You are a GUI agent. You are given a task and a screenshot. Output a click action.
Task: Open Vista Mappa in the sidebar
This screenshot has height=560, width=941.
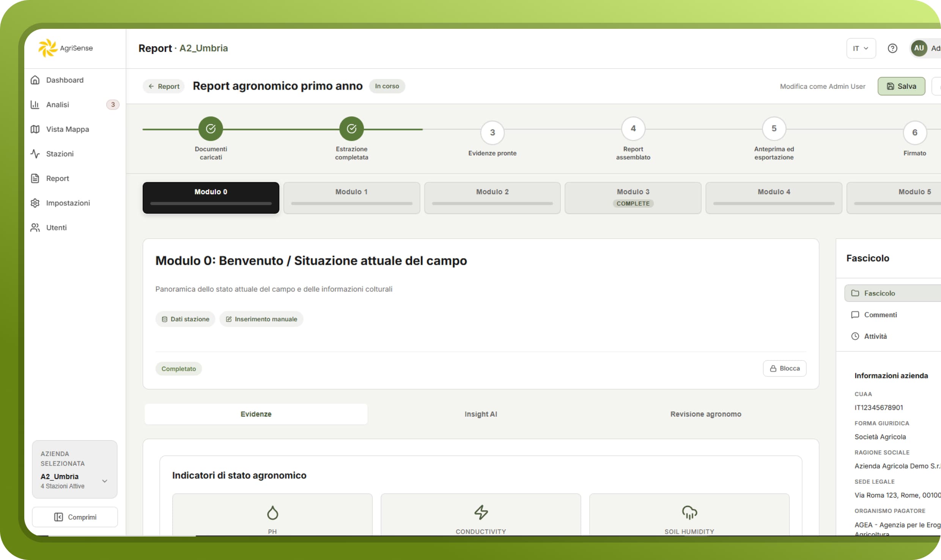pos(35,129)
